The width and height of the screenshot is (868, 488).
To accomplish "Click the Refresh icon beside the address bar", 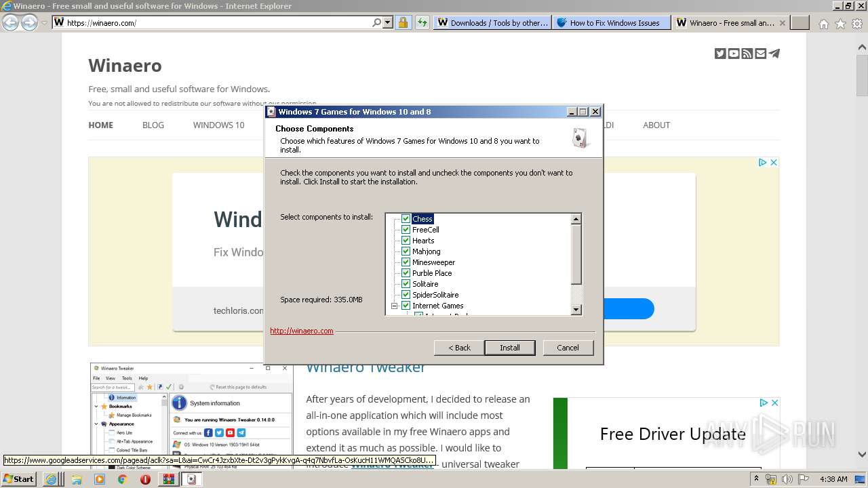I will click(x=422, y=22).
